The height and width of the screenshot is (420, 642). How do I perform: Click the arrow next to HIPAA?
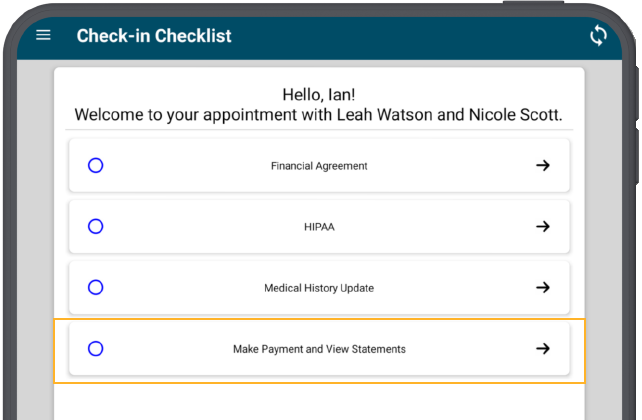(x=543, y=226)
